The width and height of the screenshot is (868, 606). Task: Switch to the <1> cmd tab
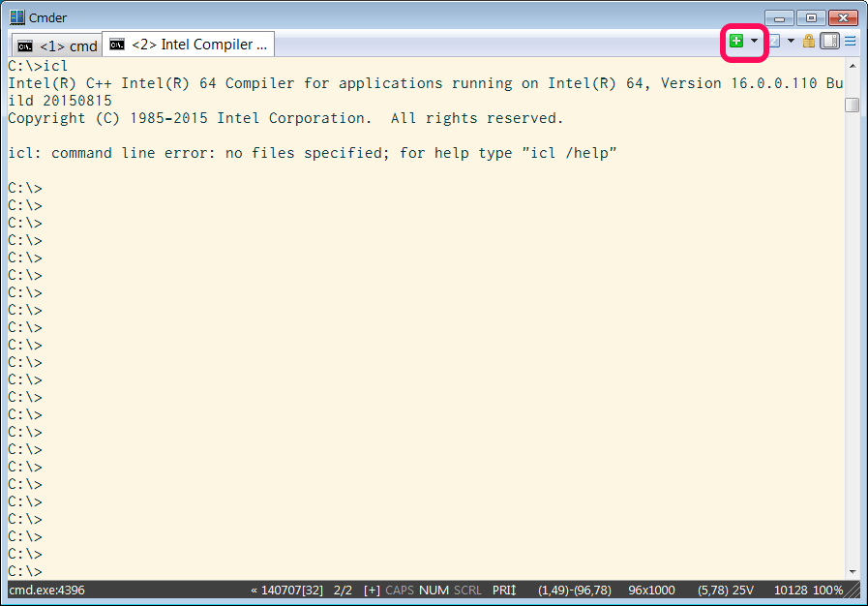point(57,45)
